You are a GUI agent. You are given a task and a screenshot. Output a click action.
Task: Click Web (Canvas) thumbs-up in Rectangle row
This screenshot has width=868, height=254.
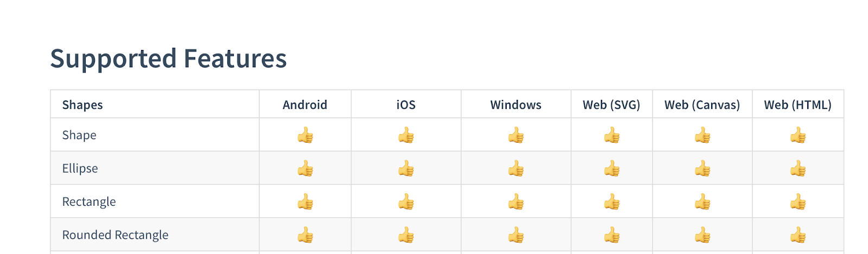point(703,202)
